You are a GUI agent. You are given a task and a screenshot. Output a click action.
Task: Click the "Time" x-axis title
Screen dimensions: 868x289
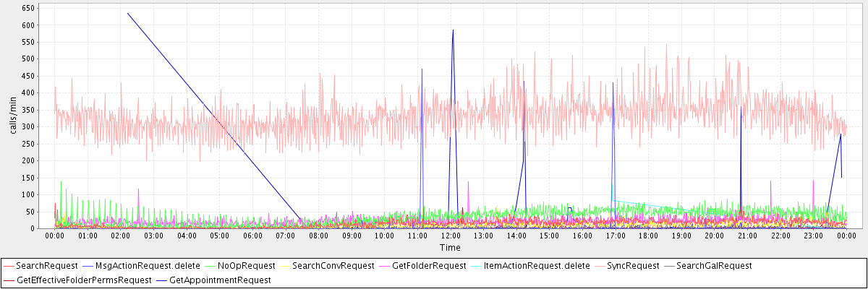point(449,248)
